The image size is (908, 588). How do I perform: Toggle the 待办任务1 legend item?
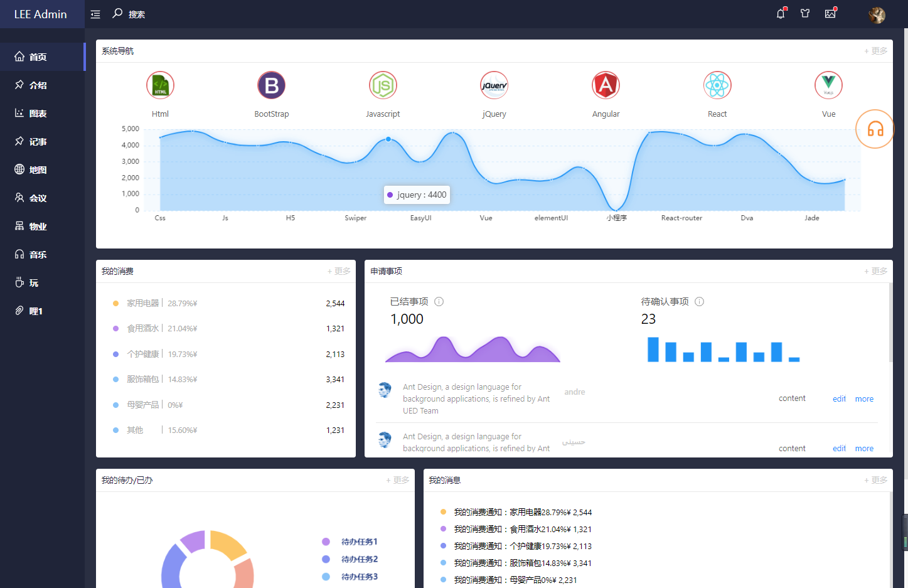[x=350, y=542]
